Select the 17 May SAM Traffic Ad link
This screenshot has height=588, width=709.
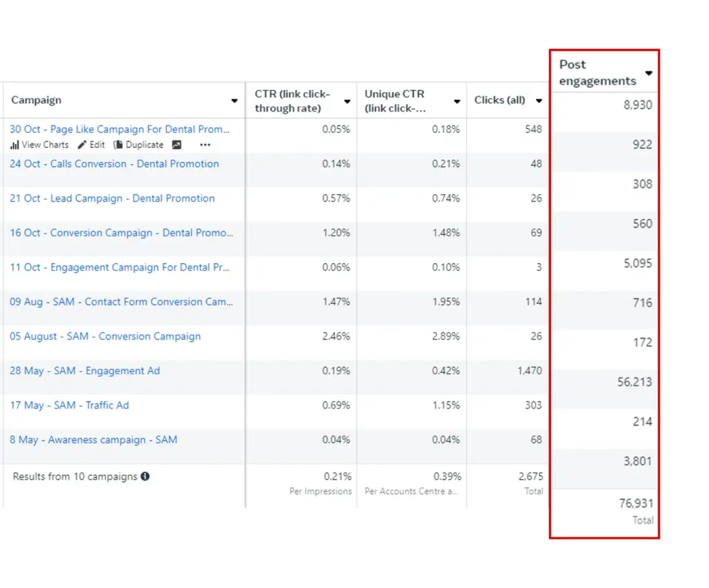click(x=69, y=406)
